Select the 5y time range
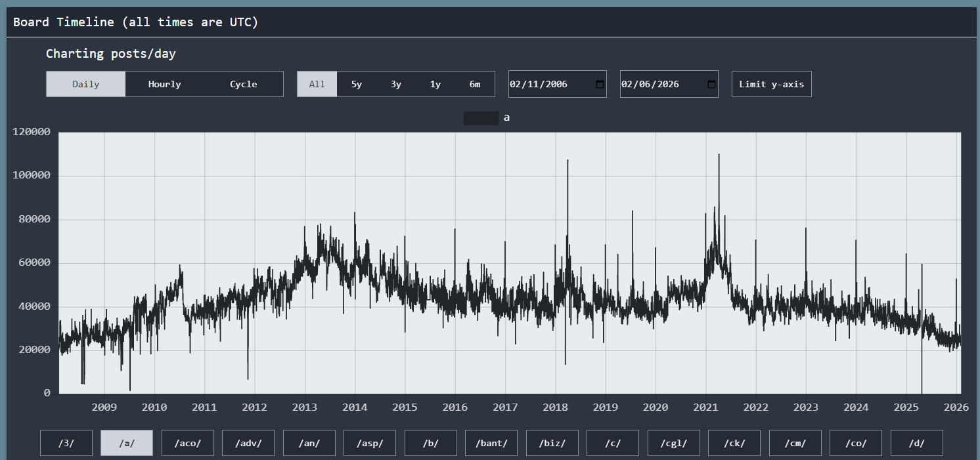 pos(357,84)
